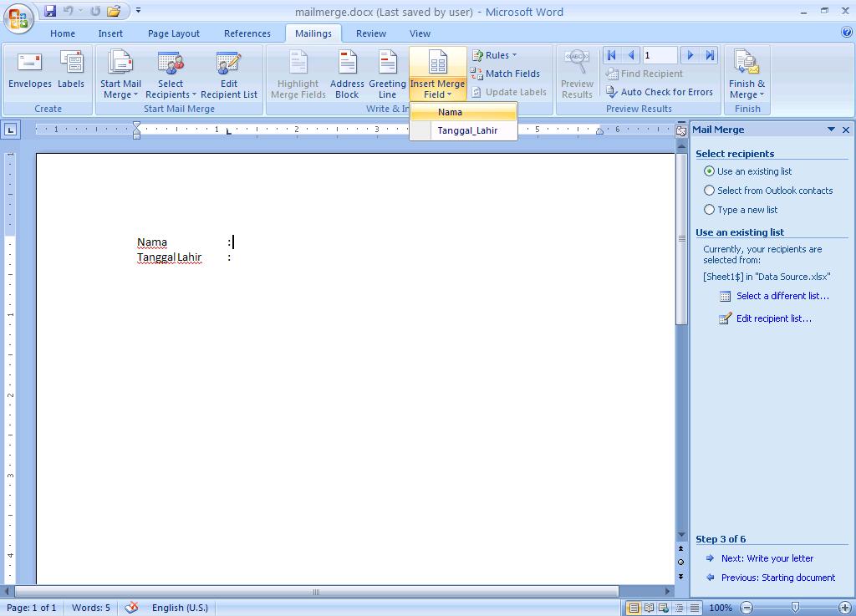Screen dimensions: 856x616
Task: Open the Review tab
Action: coord(371,33)
